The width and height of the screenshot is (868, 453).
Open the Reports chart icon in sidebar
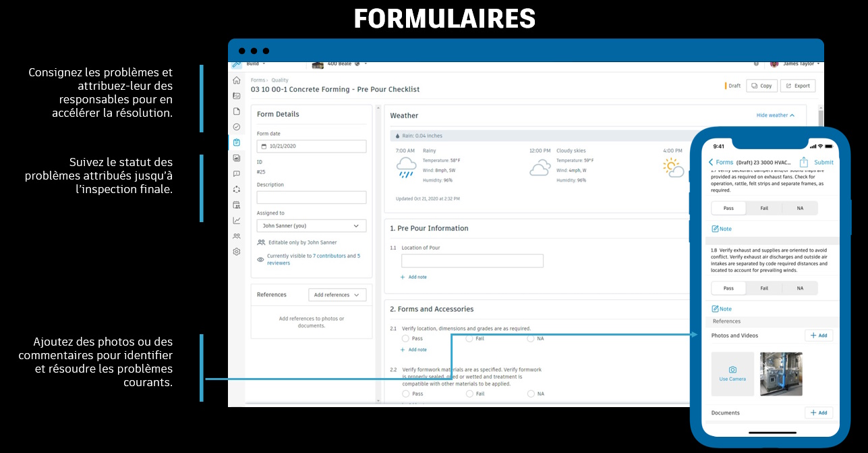(x=237, y=220)
